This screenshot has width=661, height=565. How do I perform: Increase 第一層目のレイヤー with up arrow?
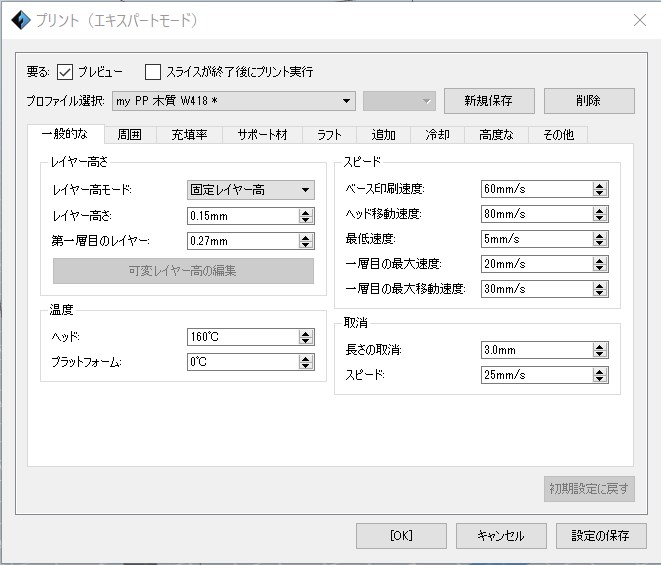[306, 237]
